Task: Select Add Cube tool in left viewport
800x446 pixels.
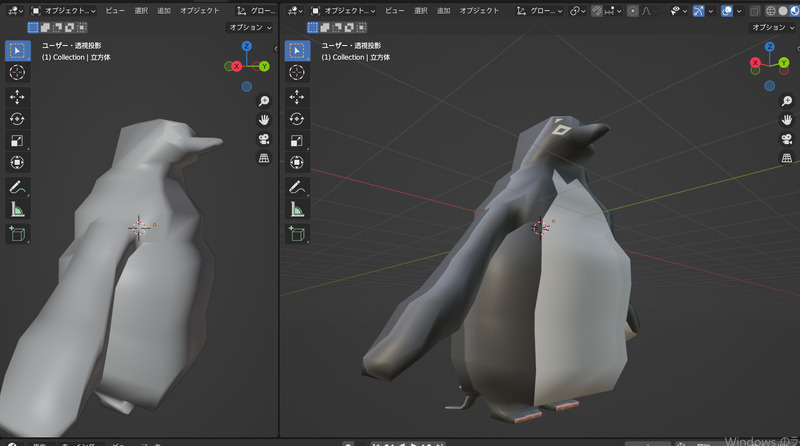Action: point(17,234)
